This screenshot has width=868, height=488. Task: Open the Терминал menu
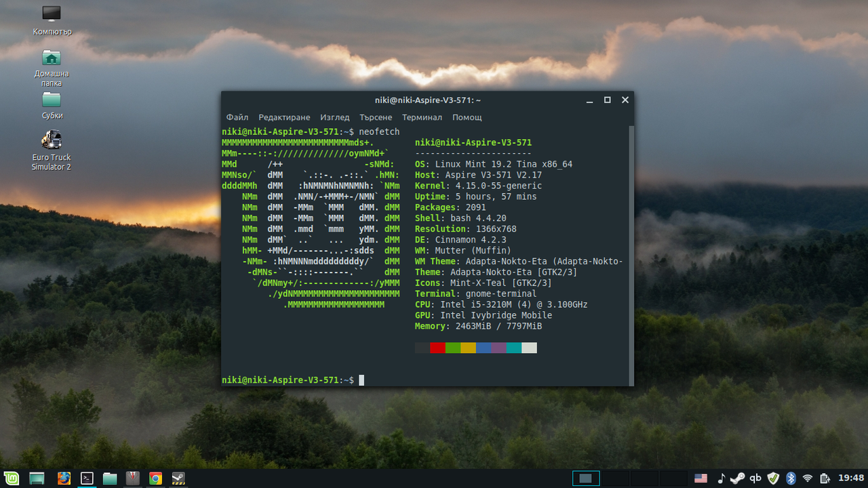[x=422, y=117]
